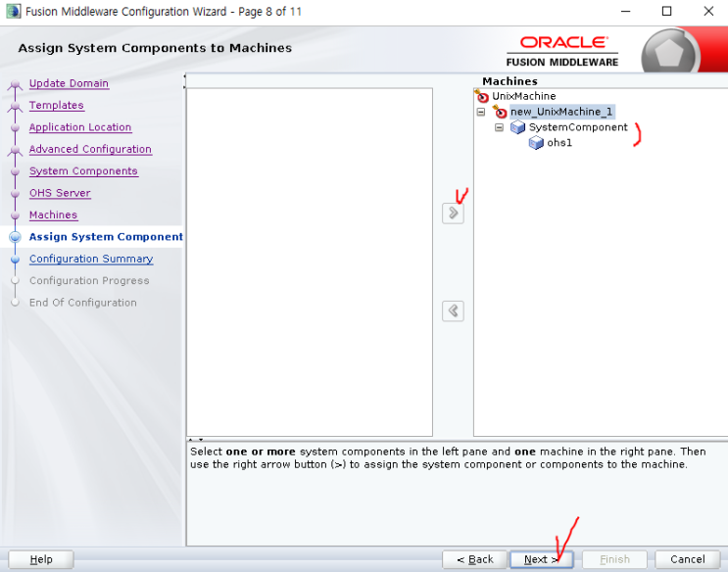Maximize the Configuration Wizard window

(x=666, y=11)
